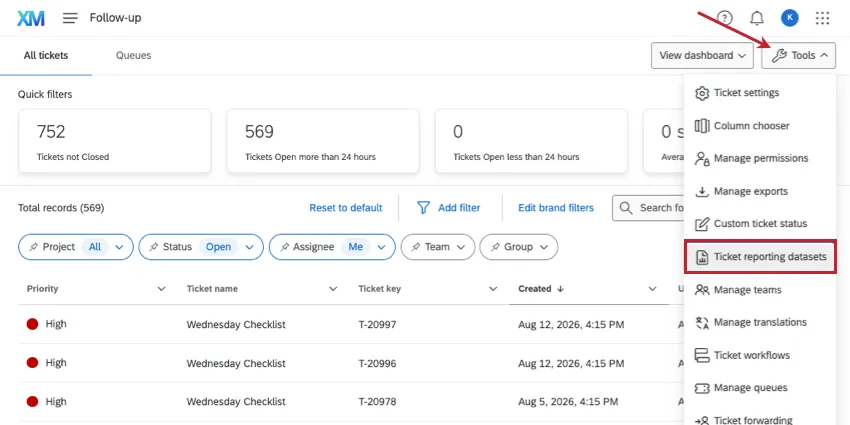Click Wednesday Checklist in row T-20997

tap(236, 325)
